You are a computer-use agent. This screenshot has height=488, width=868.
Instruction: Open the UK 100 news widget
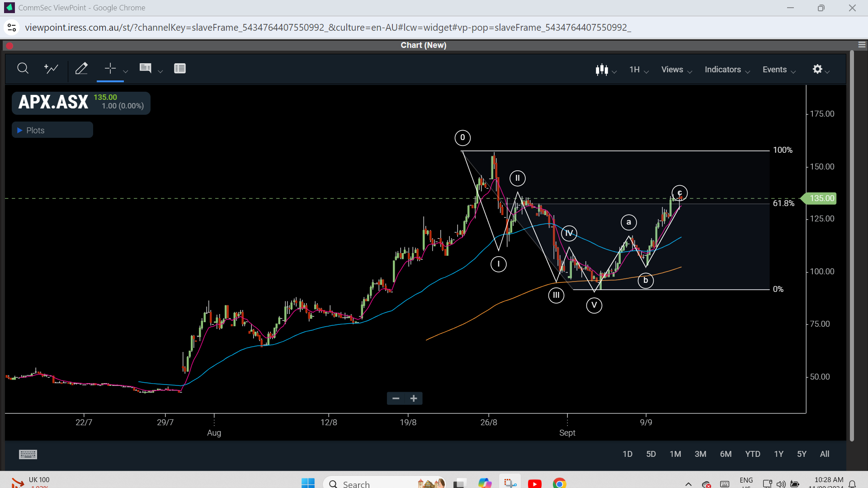tap(32, 482)
